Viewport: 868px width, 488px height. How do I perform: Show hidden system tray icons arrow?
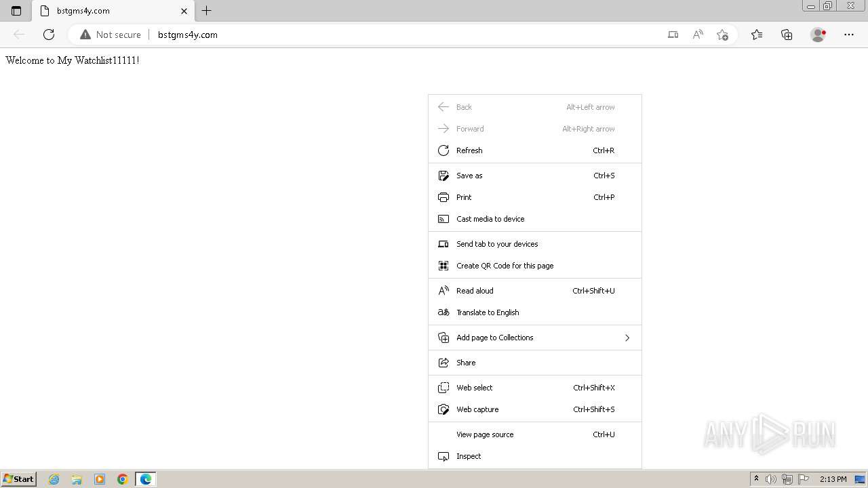coord(756,479)
